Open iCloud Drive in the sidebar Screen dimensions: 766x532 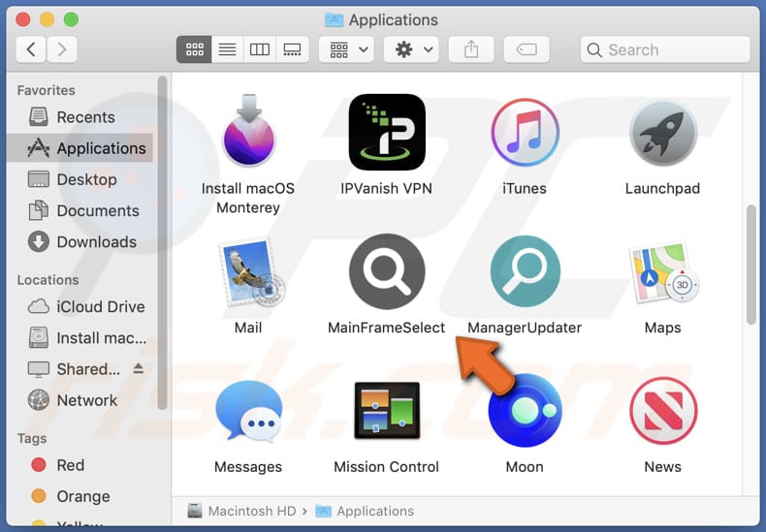tap(80, 306)
